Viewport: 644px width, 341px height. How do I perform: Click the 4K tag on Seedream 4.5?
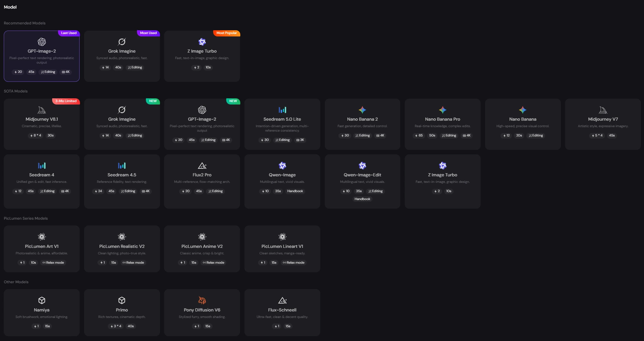click(146, 191)
